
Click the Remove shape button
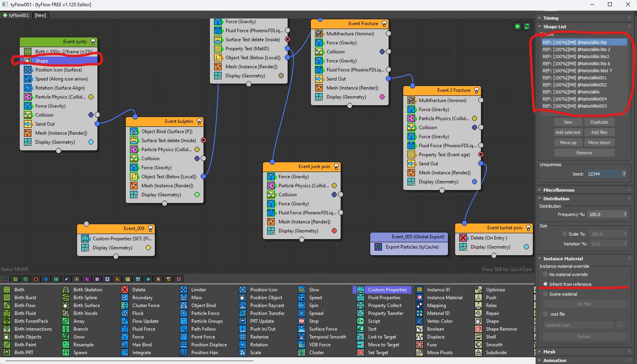point(584,153)
